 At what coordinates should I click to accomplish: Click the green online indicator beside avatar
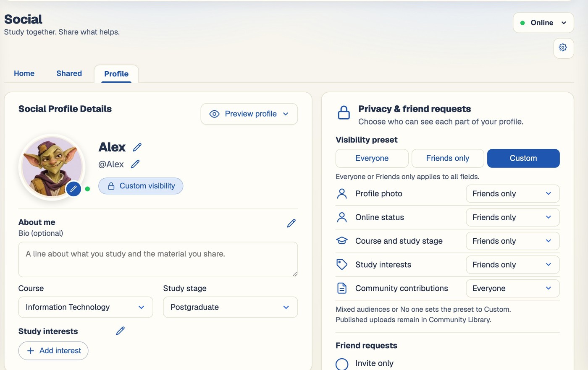pyautogui.click(x=87, y=189)
